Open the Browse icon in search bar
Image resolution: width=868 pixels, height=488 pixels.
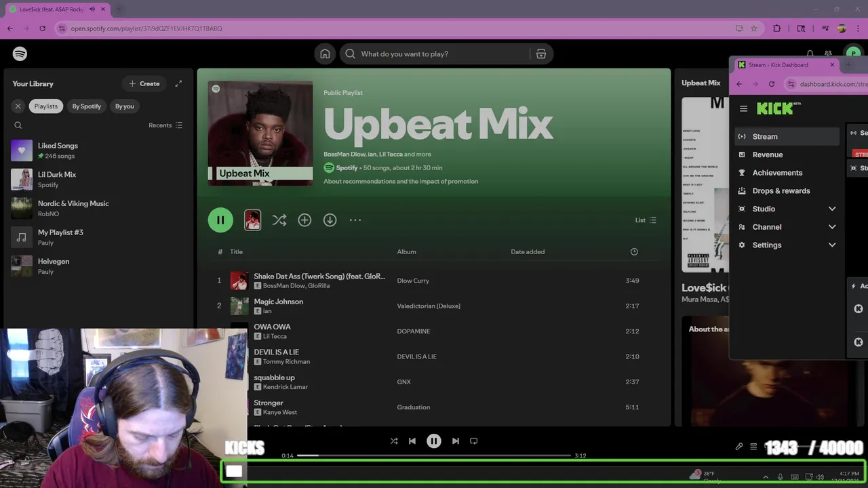tap(540, 54)
